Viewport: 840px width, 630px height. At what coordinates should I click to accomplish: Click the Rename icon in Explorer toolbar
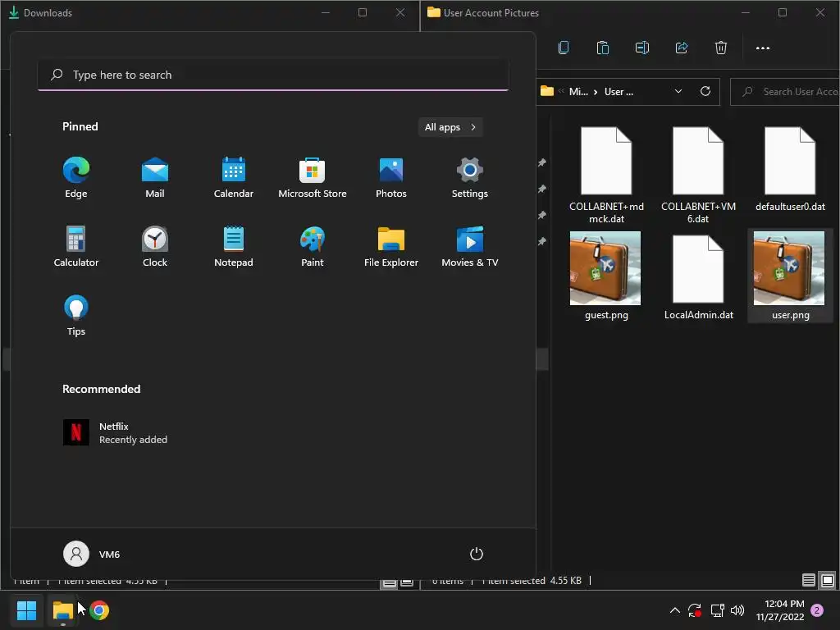tap(641, 48)
